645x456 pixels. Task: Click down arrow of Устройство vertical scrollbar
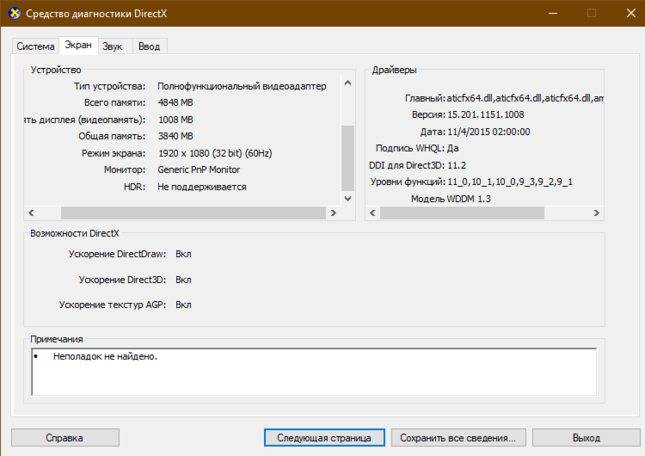pos(348,199)
